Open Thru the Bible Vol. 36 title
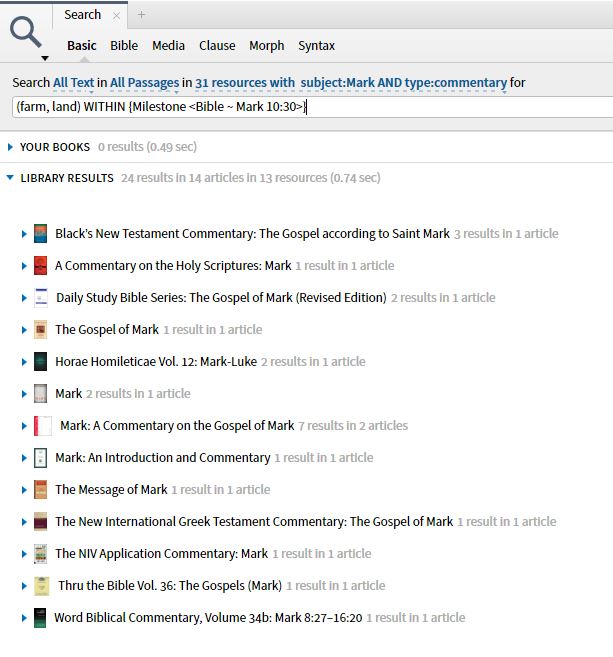613x657 pixels. (170, 586)
